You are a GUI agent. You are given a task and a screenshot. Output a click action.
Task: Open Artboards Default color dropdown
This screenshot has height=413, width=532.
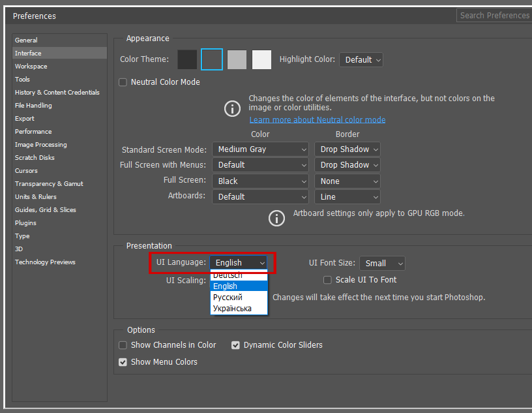click(x=260, y=196)
